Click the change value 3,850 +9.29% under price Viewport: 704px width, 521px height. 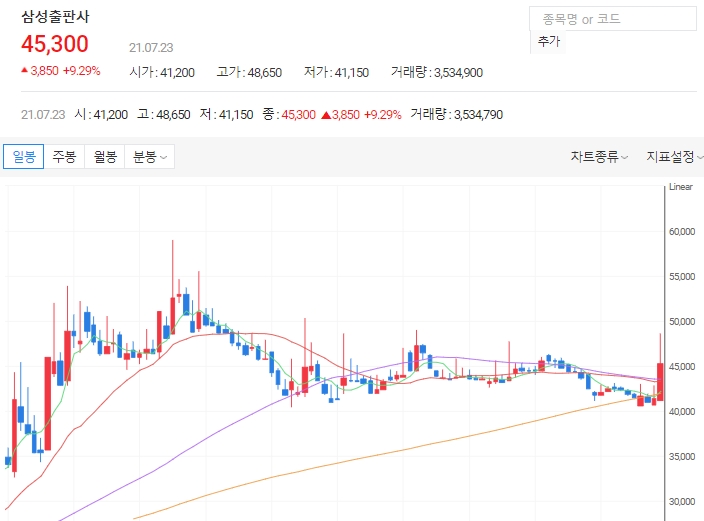[61, 71]
